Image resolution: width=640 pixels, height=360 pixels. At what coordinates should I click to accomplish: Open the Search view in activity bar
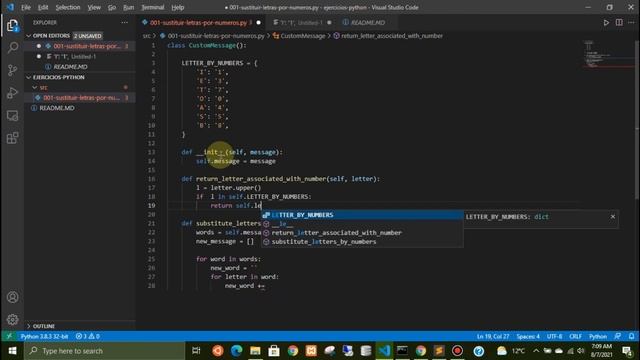point(13,48)
